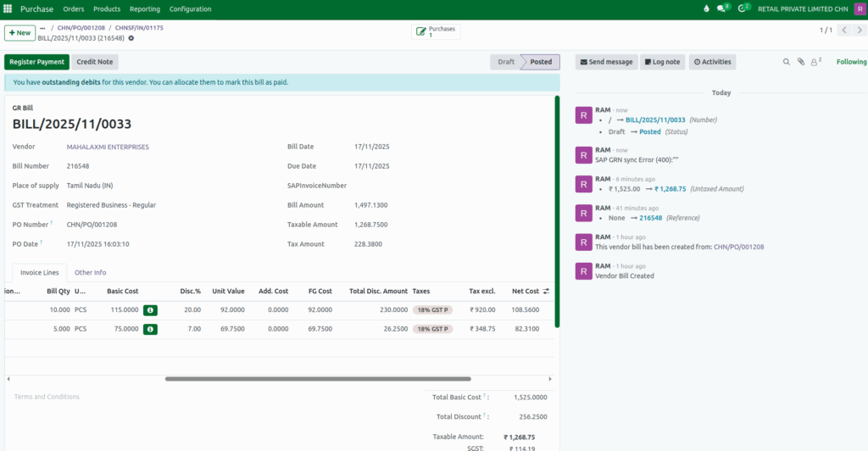Click left arrow of horizontal scrollbar

click(x=8, y=379)
